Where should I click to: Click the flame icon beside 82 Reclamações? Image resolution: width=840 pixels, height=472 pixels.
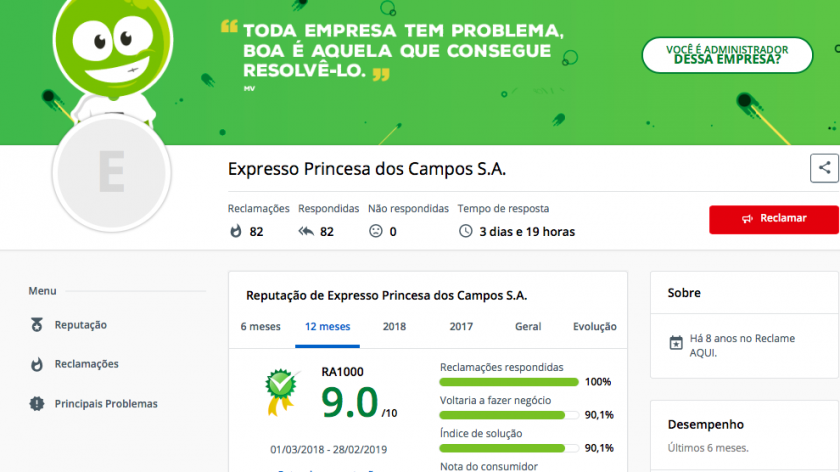click(236, 231)
